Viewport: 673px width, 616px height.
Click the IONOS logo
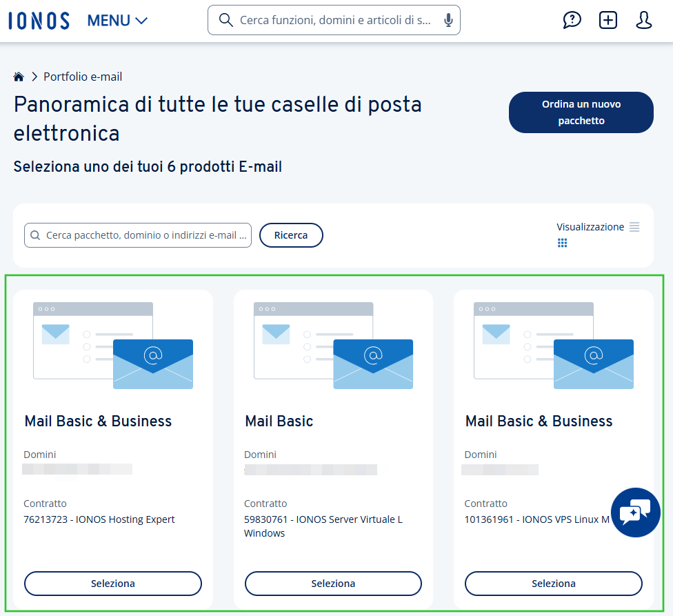pyautogui.click(x=39, y=20)
